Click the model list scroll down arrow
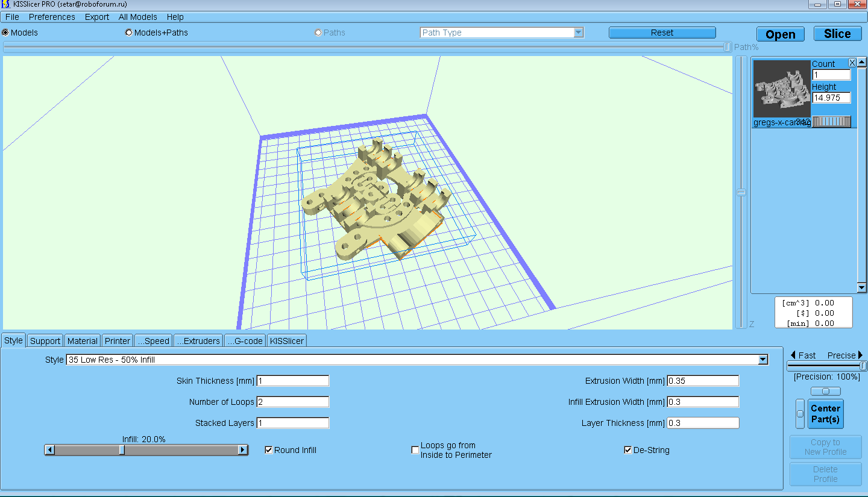 (x=862, y=288)
